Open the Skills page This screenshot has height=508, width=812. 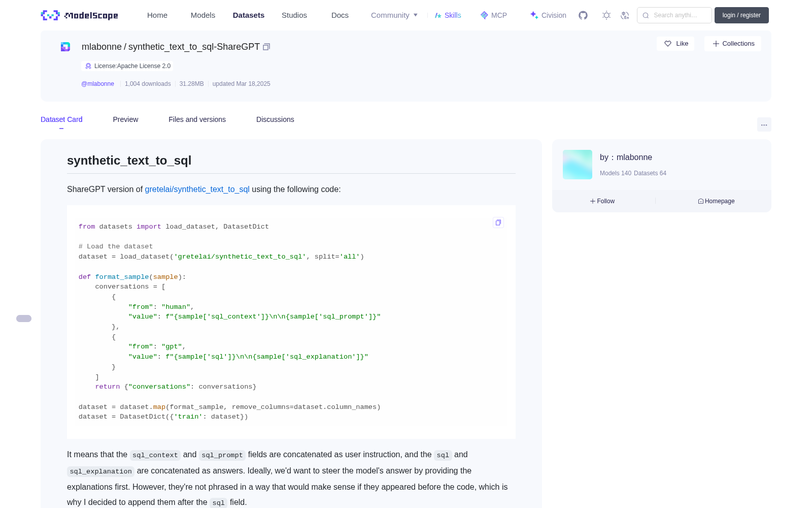click(448, 15)
